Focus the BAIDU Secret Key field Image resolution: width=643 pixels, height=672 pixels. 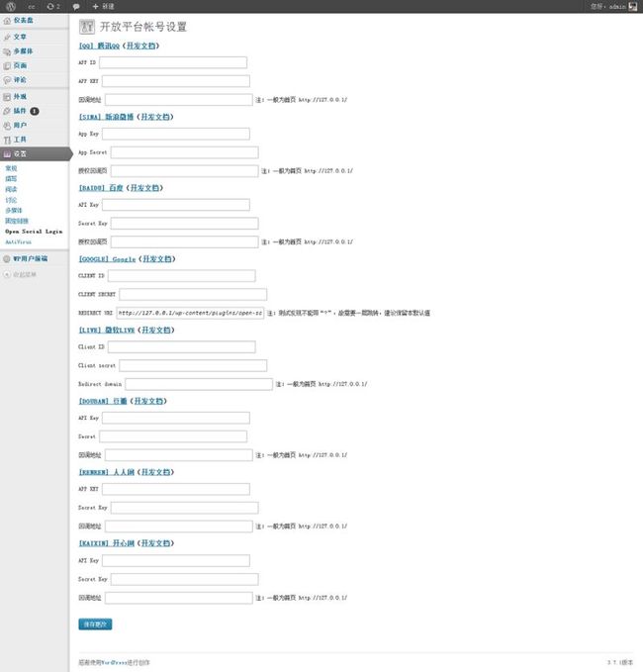click(x=185, y=224)
